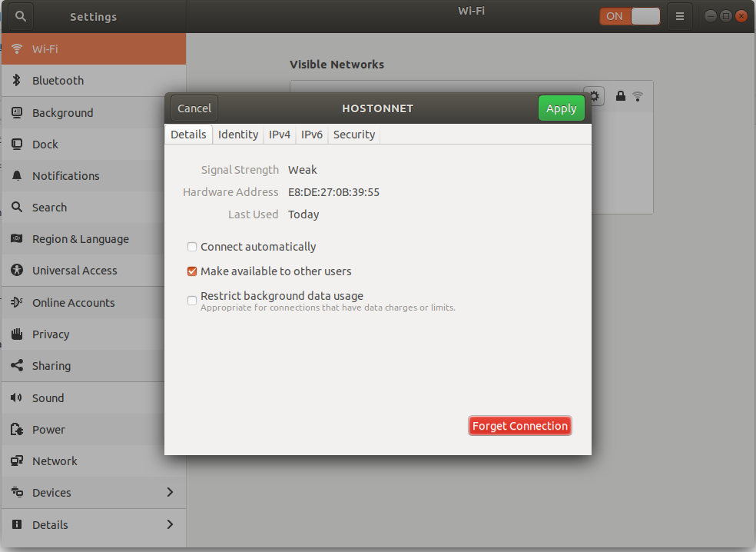Enable the Connect automatically checkbox
This screenshot has width=756, height=552.
(x=191, y=247)
